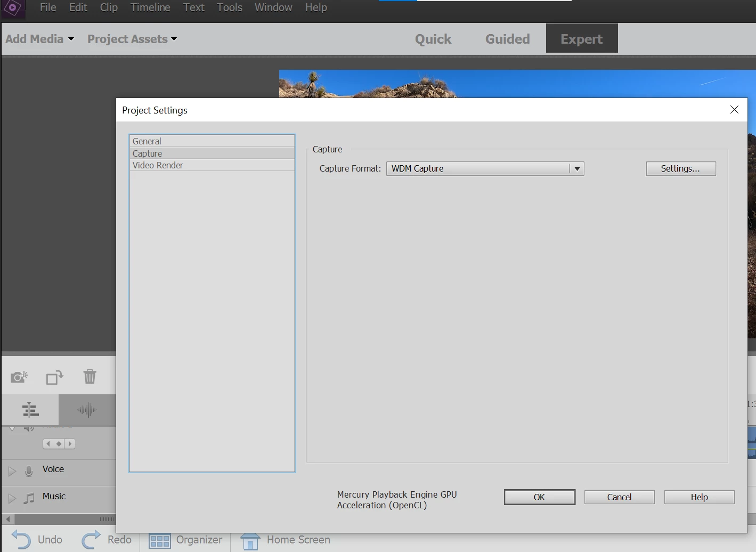The width and height of the screenshot is (756, 552).
Task: Open Help for Project Settings
Action: 700,497
